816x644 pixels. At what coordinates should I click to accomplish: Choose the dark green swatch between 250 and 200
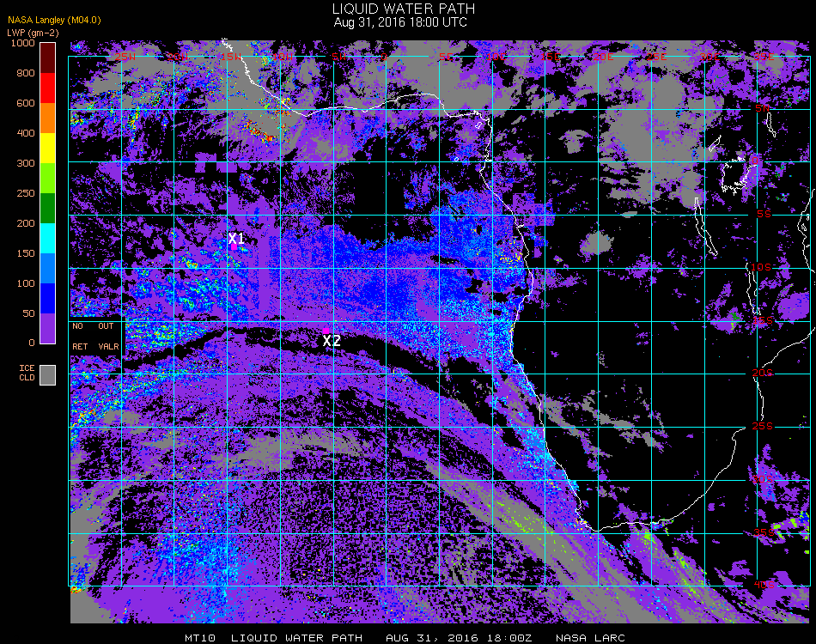pos(48,208)
